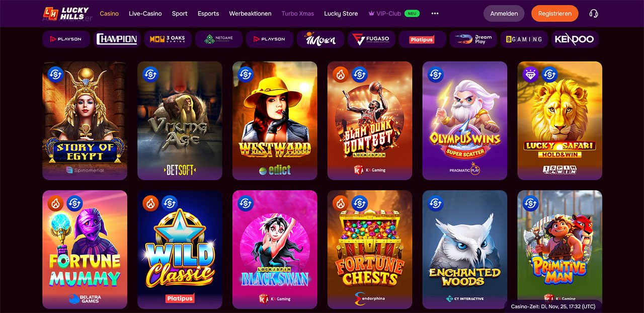Select the BGaming provider logo
This screenshot has height=313, width=644.
(524, 39)
